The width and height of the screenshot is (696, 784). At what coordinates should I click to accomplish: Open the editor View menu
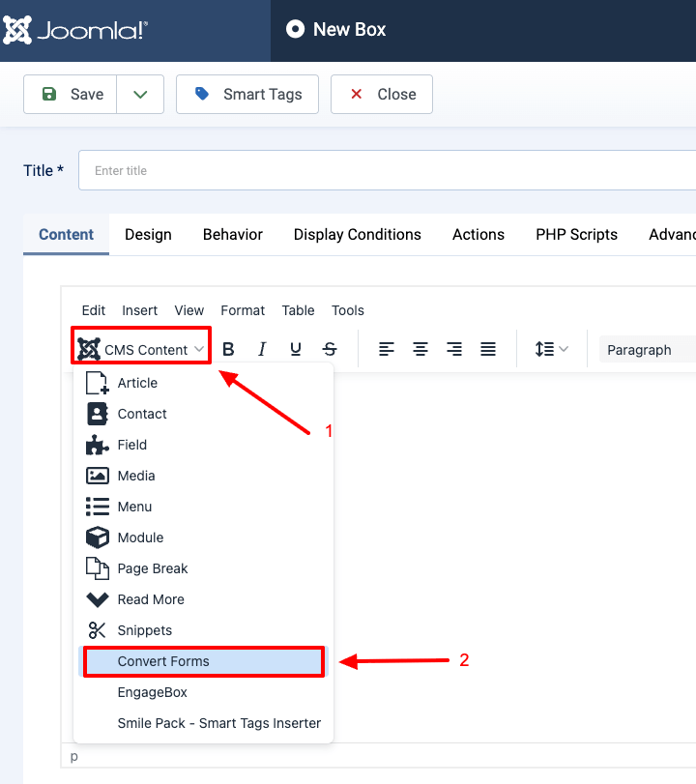(189, 310)
